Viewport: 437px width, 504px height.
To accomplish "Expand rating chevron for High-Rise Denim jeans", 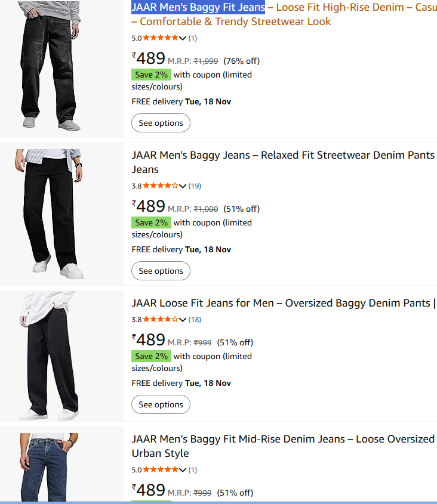I will (183, 38).
